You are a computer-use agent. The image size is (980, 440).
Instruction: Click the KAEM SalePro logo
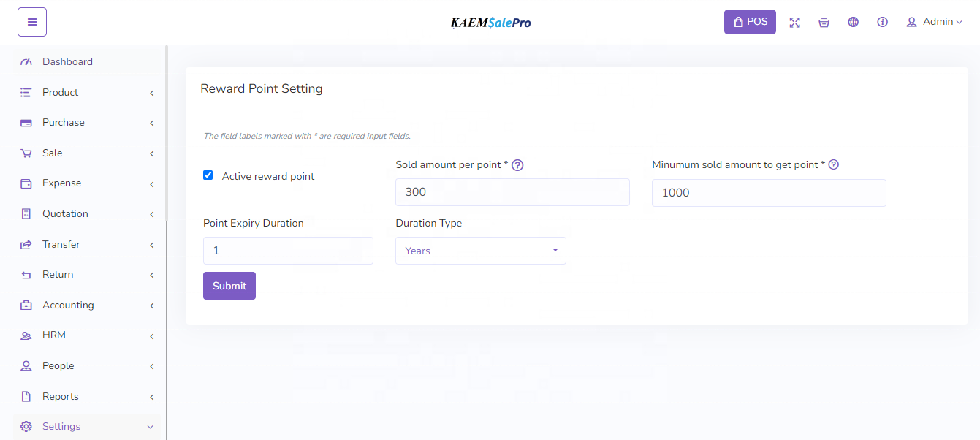click(x=490, y=23)
